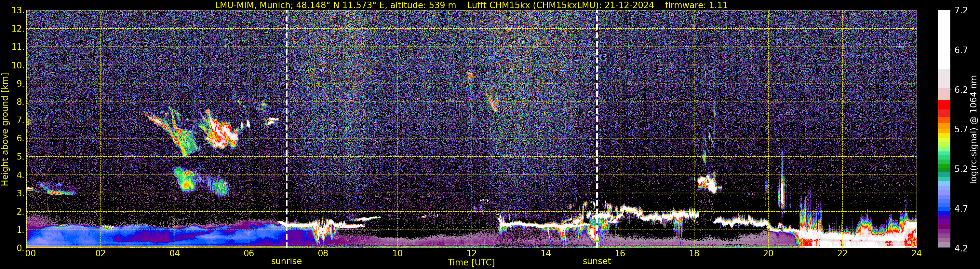Click the "04" tick label on the time axis
Viewport: 980px width, 269px height.
(x=175, y=253)
